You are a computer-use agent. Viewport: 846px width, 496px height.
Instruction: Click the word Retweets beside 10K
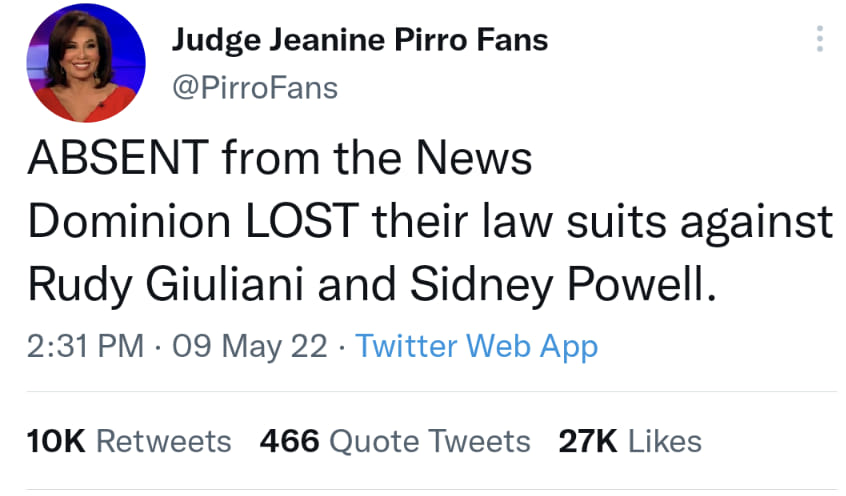coord(163,441)
